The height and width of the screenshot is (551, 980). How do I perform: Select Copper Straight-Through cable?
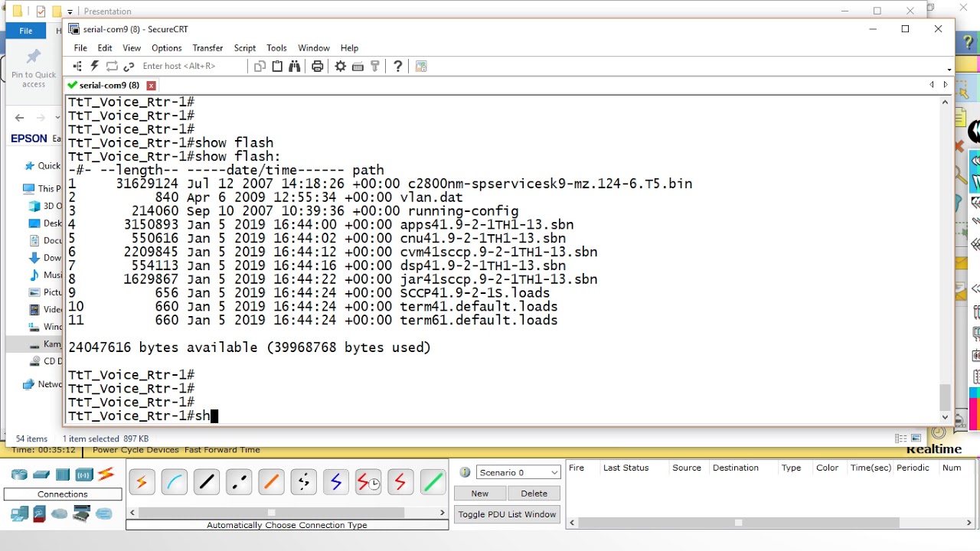click(x=207, y=482)
